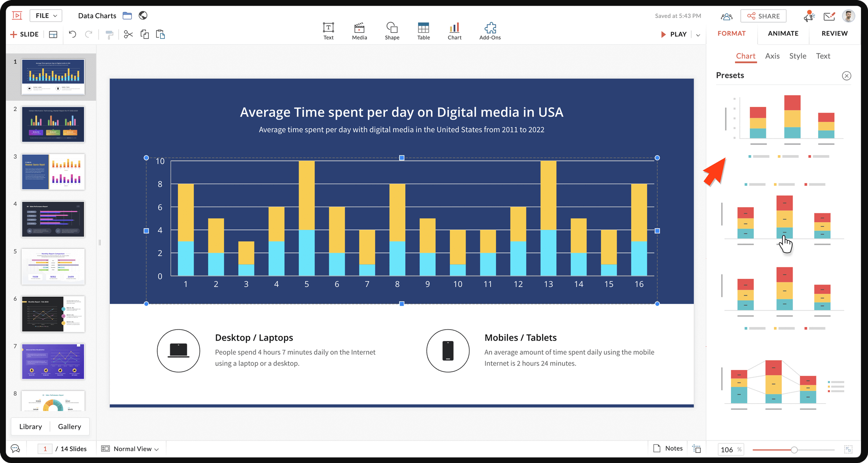Open the FILE dropdown menu
868x463 pixels.
click(46, 16)
